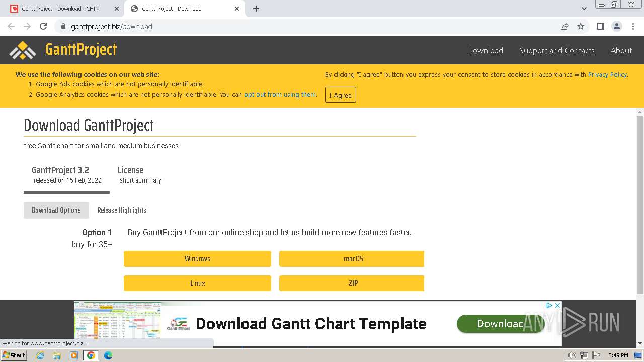Focus the address bar showing ganttproject.biz/download
This screenshot has height=362, width=644.
coord(307,26)
